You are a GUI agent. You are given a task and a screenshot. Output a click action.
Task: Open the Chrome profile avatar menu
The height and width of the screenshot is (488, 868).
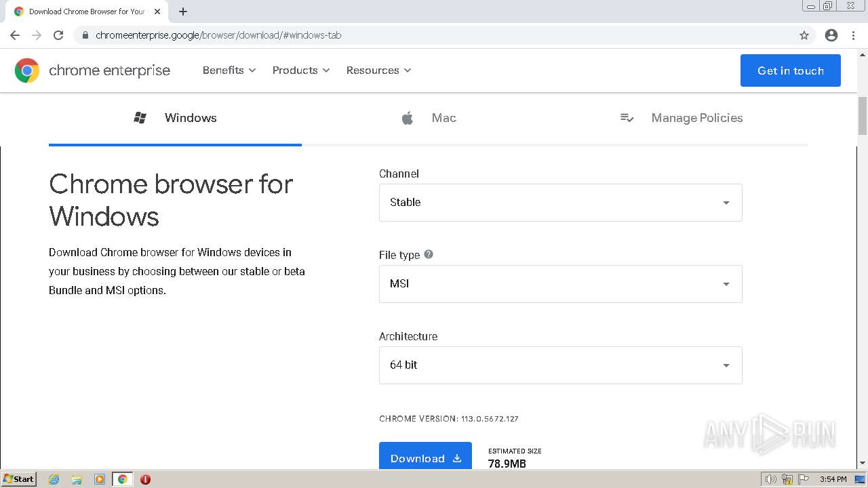831,35
